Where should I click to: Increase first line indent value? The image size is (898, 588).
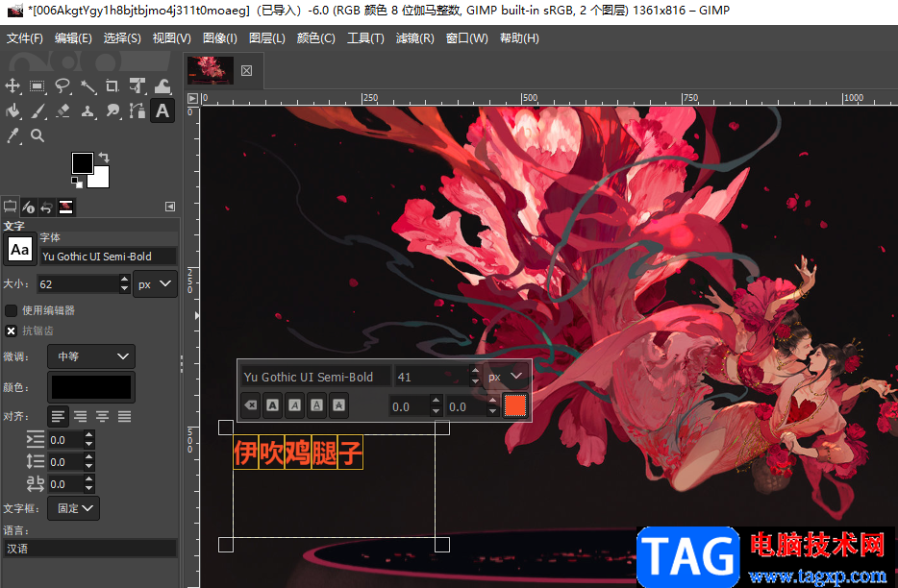point(88,435)
